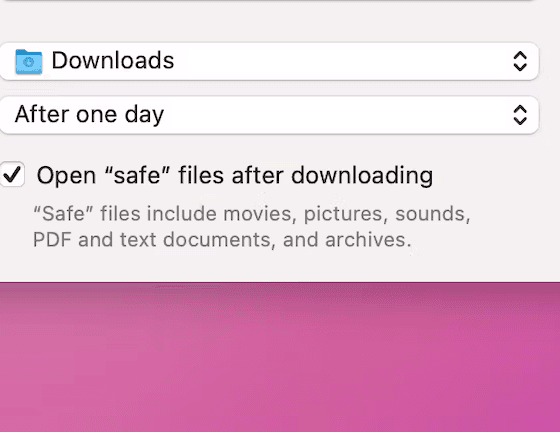The height and width of the screenshot is (432, 560).
Task: Uncheck Open "safe" files after downloading
Action: 12,174
